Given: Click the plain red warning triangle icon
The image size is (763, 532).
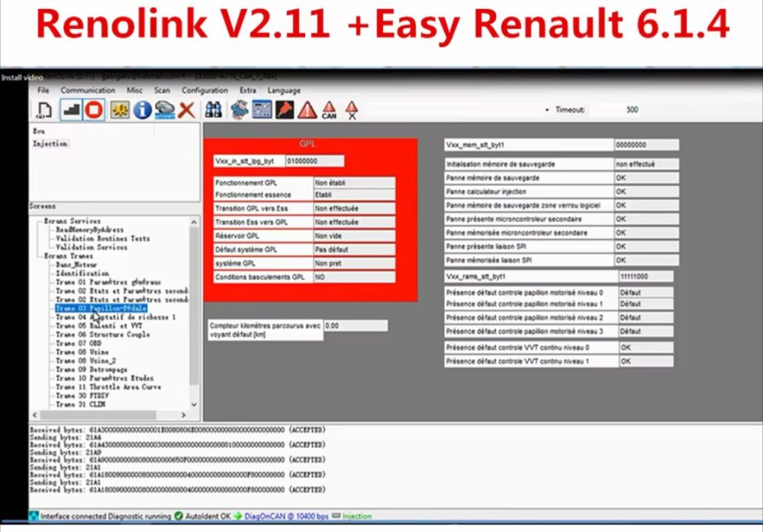Looking at the screenshot, I should [307, 110].
